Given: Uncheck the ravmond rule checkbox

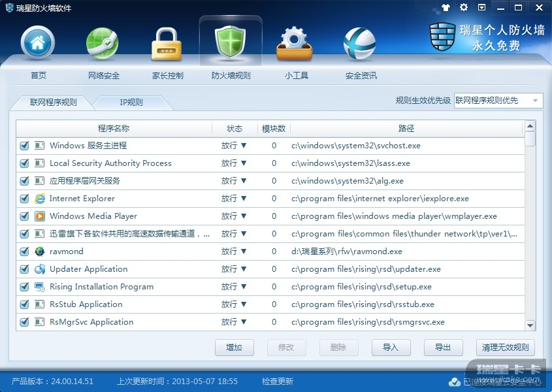Looking at the screenshot, I should click(x=24, y=251).
